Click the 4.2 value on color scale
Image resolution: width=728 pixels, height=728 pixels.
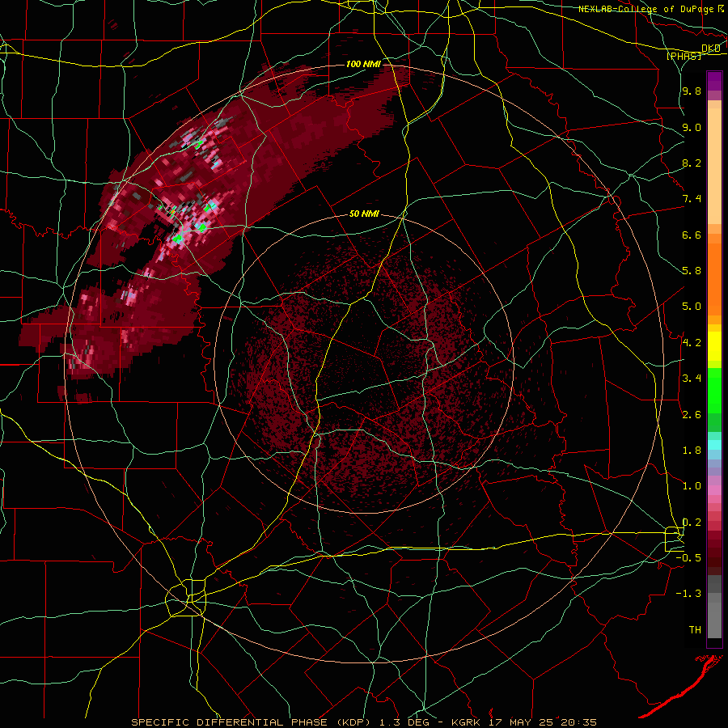[692, 343]
